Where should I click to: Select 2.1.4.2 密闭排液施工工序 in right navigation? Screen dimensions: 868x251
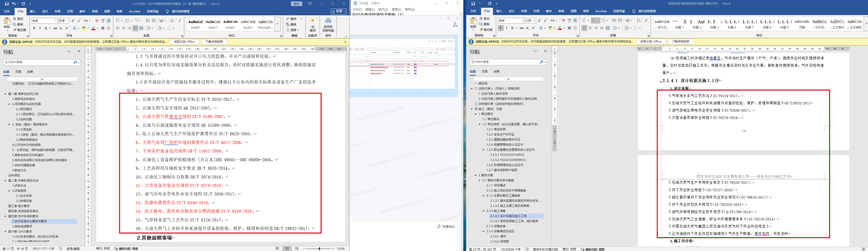(x=514, y=221)
